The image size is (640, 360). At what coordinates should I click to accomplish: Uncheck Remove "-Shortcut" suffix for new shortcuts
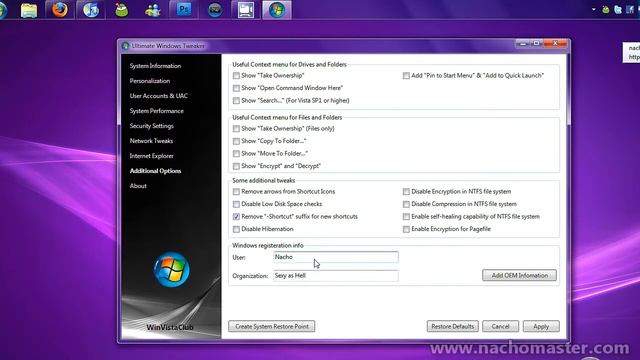(236, 216)
